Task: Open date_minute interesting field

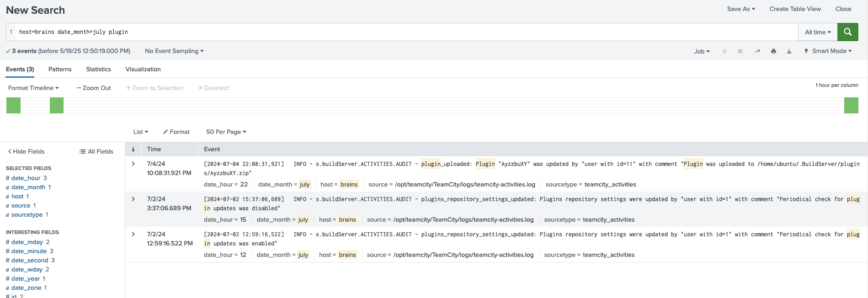Action: [29, 251]
